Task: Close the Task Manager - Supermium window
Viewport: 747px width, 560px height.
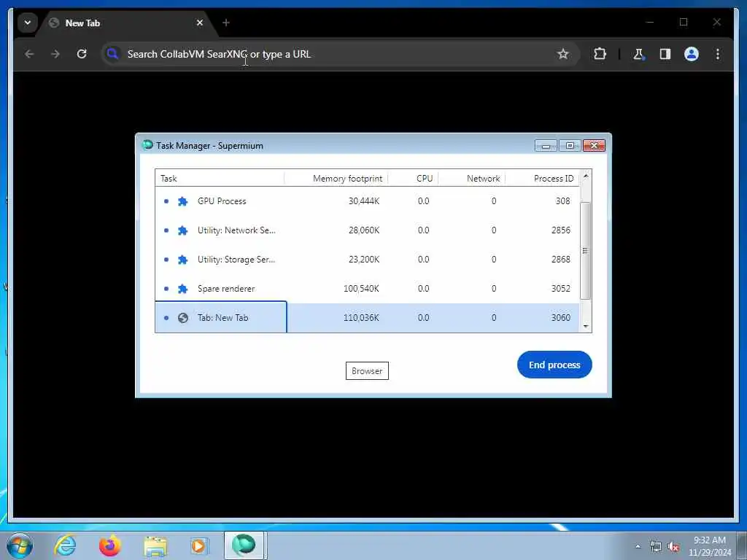Action: [594, 146]
